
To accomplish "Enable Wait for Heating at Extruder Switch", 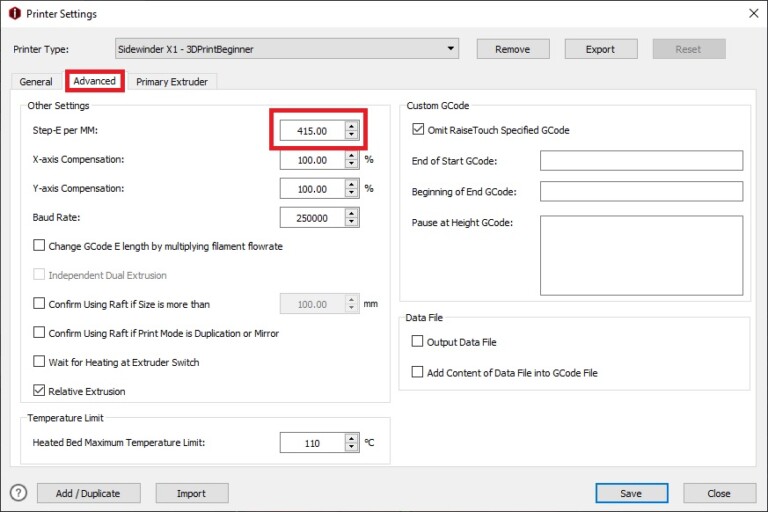I will 39,361.
